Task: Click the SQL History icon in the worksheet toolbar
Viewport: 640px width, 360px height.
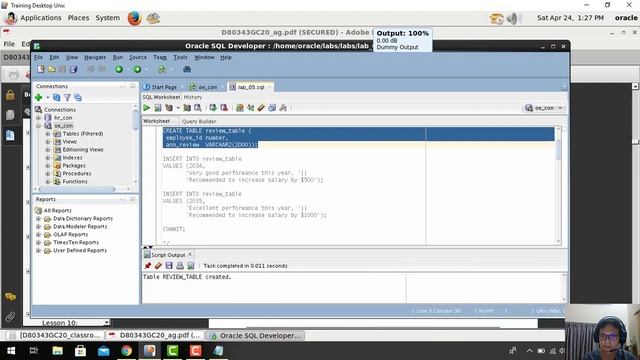Action: (272, 108)
